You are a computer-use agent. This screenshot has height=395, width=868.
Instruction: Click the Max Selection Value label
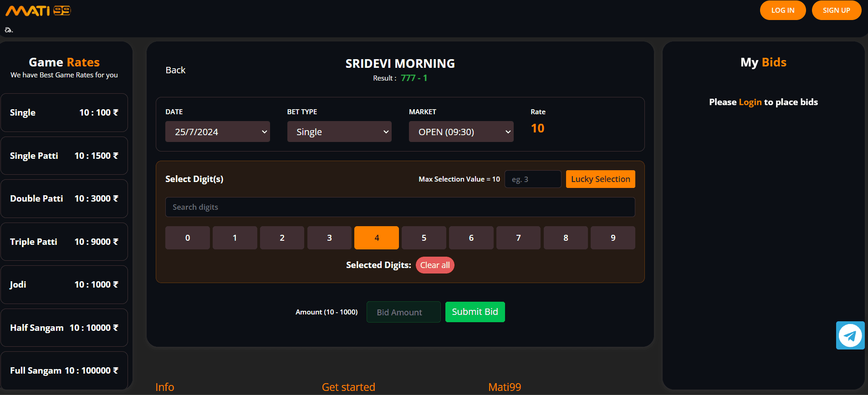click(x=459, y=179)
